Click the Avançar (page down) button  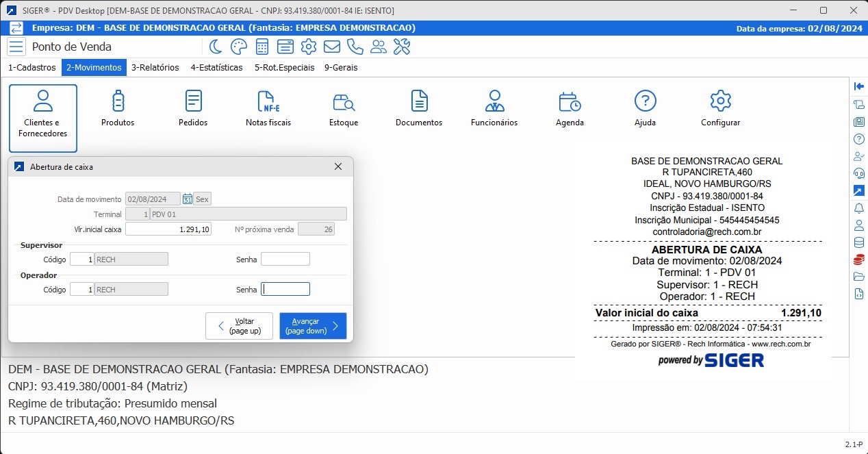[x=313, y=326]
